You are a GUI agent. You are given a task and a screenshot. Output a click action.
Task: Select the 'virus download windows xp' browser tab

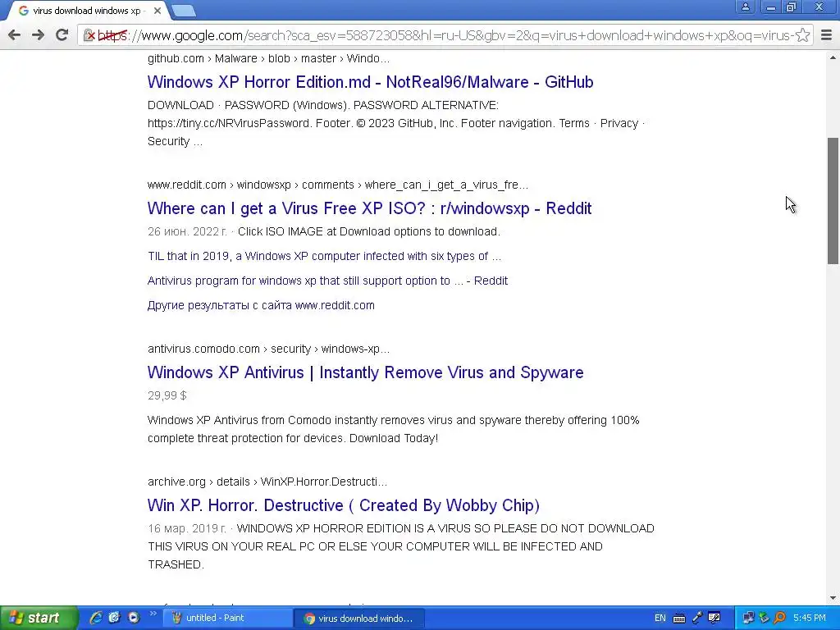[85, 11]
